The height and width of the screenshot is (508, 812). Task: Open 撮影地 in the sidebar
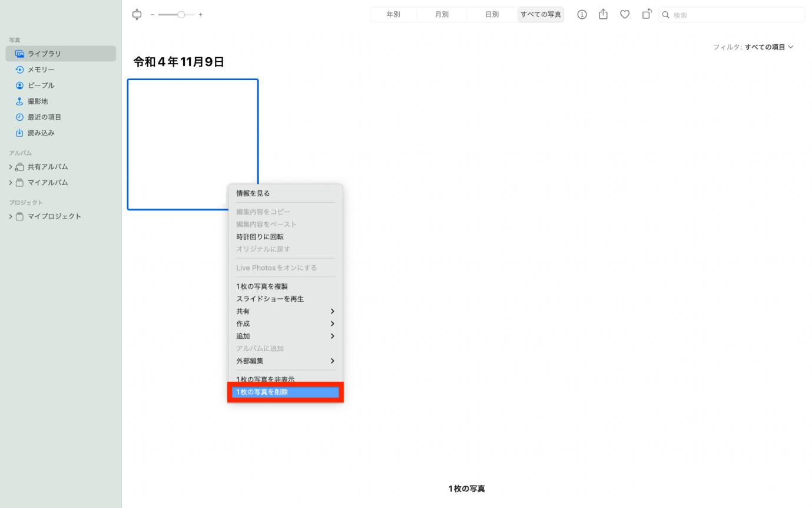point(38,101)
